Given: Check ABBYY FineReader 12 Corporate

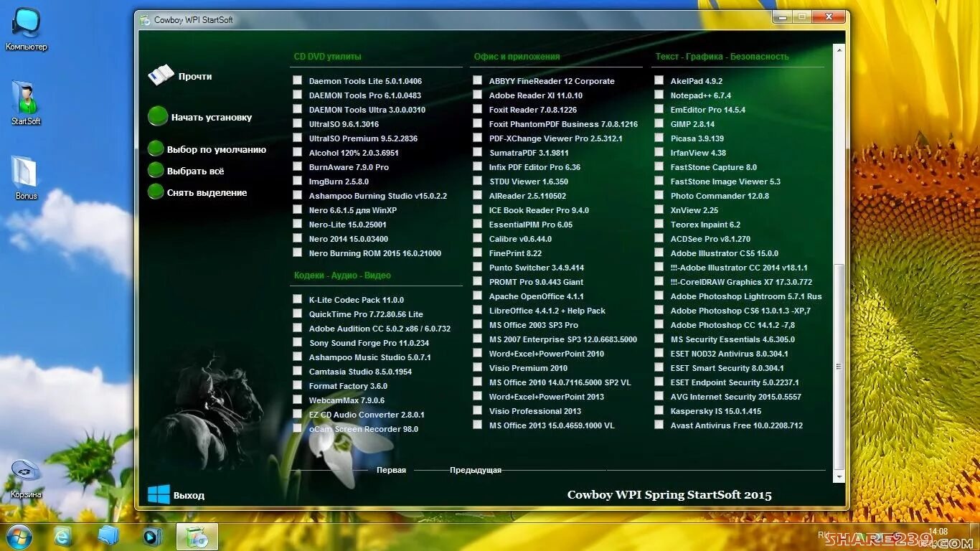Looking at the screenshot, I should (x=477, y=80).
